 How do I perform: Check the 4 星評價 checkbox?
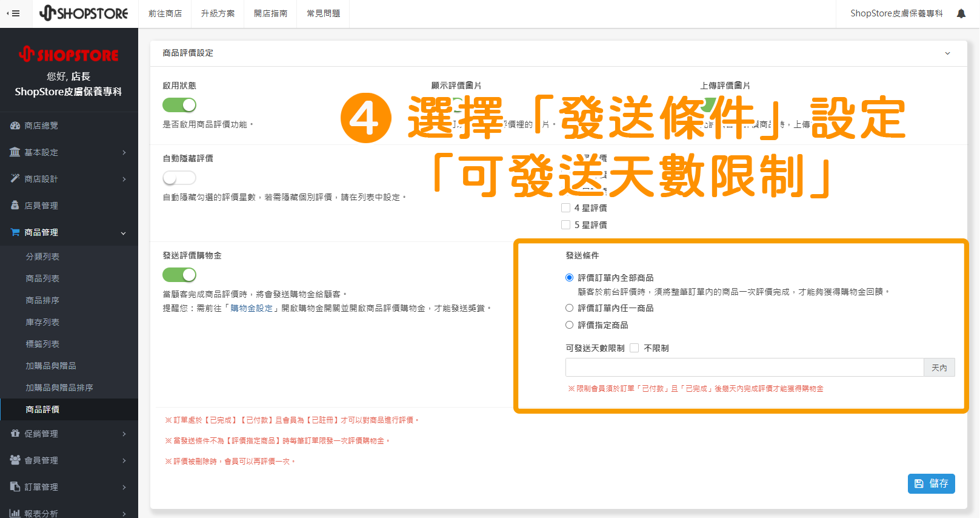566,208
